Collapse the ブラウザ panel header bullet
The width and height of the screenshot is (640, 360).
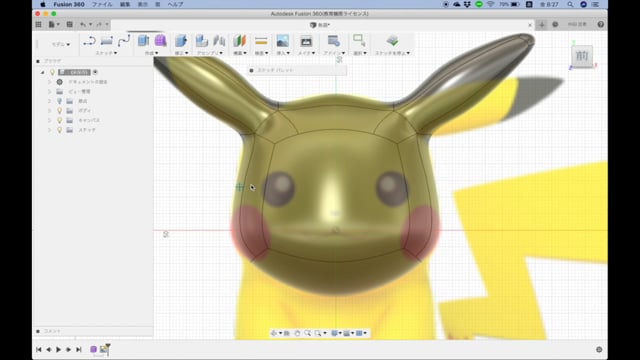(x=38, y=61)
